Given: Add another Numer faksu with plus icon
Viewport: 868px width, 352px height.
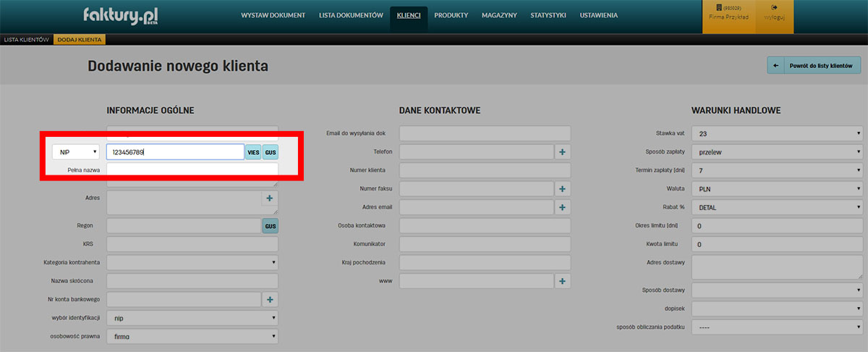Looking at the screenshot, I should (563, 188).
